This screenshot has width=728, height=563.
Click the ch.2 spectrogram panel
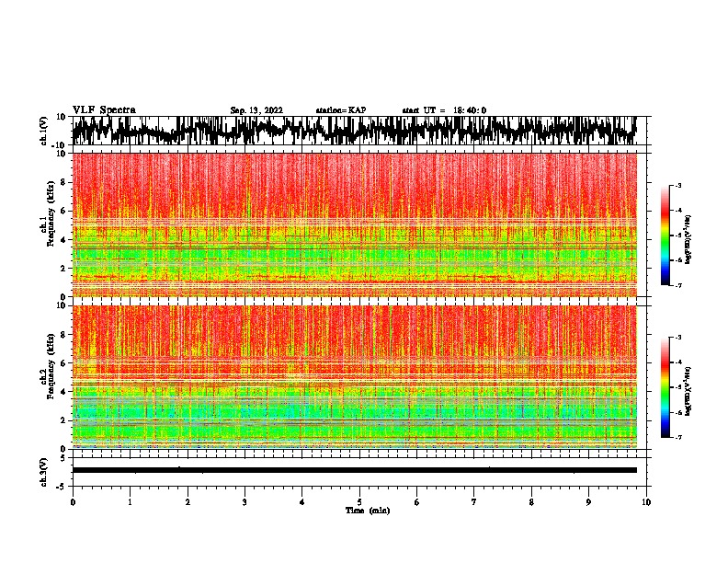355,377
